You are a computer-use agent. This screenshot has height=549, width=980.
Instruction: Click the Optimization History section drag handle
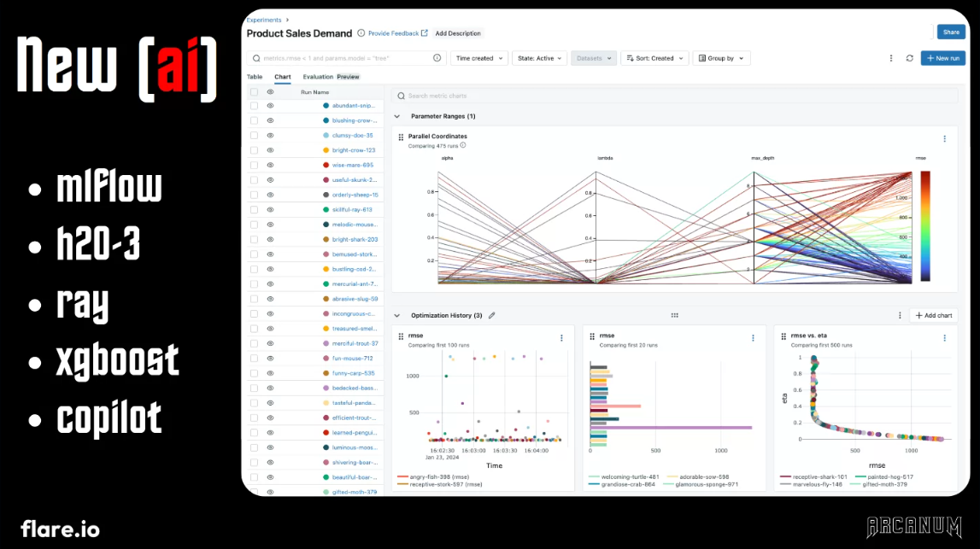pos(674,315)
